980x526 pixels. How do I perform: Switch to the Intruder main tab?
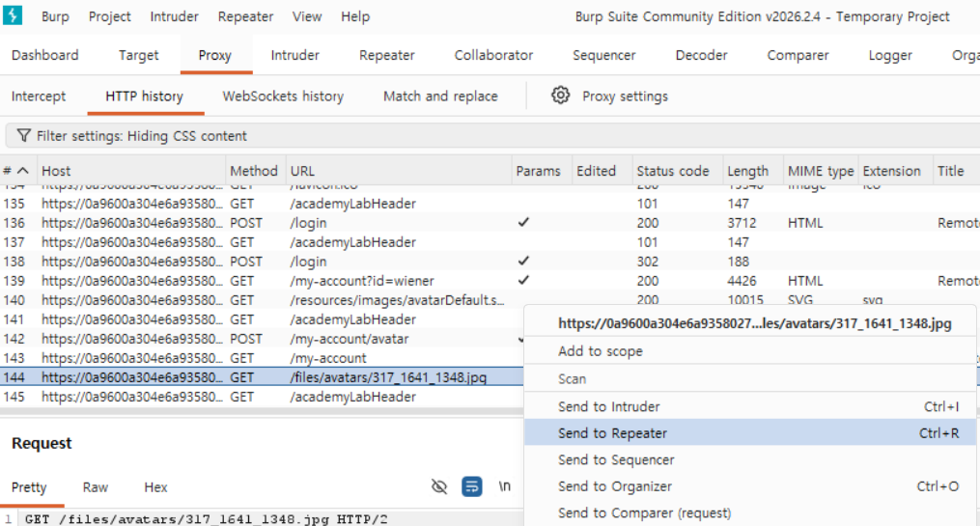point(294,55)
